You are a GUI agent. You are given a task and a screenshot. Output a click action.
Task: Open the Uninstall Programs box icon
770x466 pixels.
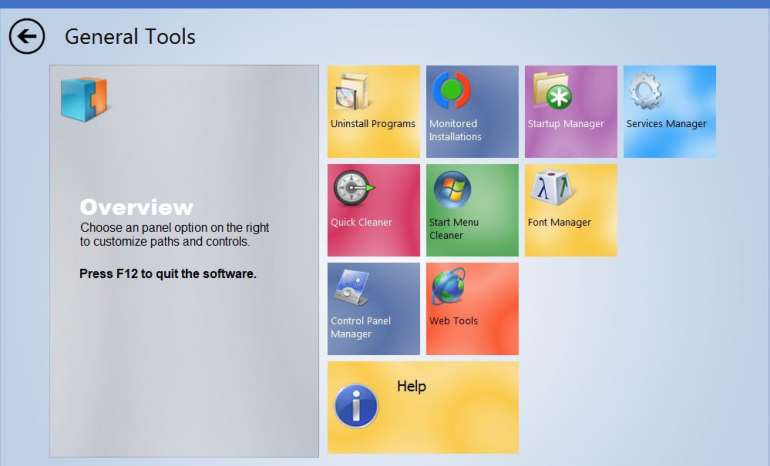pos(351,92)
